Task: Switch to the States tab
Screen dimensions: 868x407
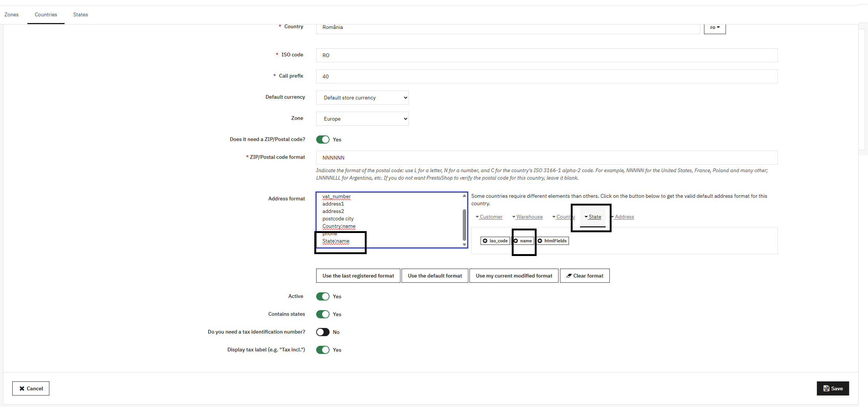Action: 80,15
